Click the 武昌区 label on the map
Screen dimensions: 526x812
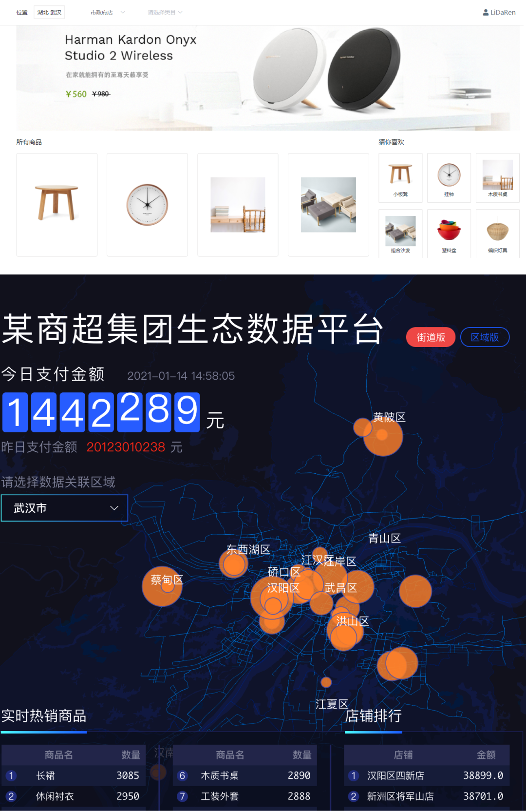pos(341,588)
